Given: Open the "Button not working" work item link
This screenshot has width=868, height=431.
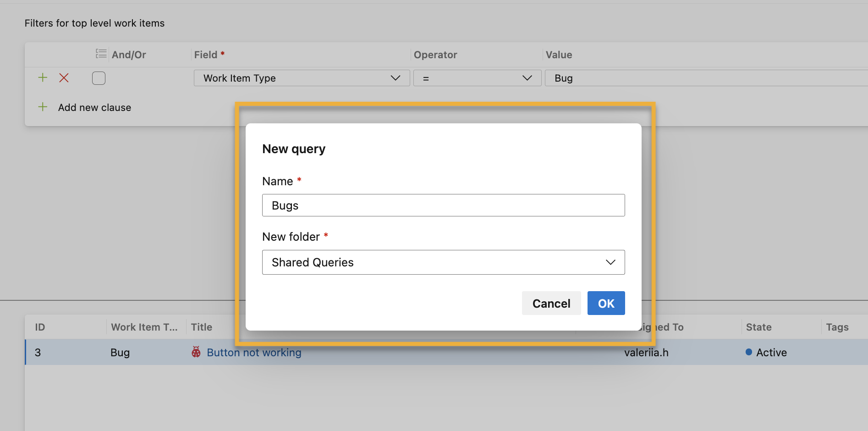Looking at the screenshot, I should coord(254,353).
